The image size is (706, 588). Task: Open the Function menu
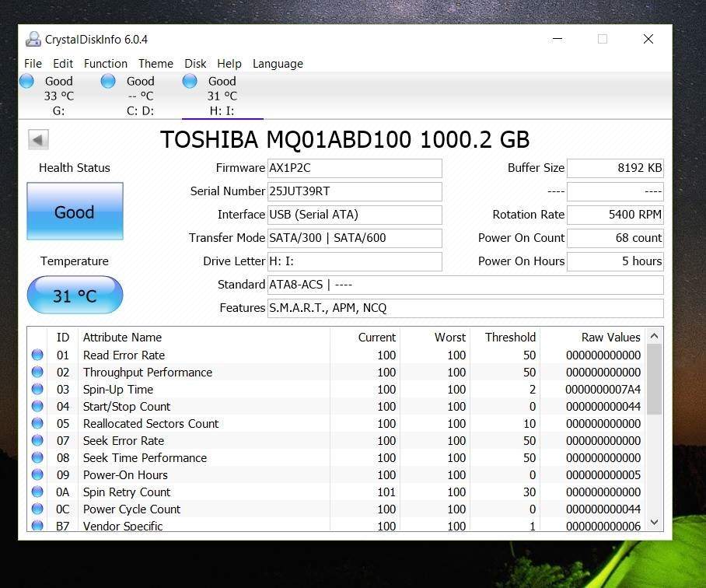click(106, 64)
